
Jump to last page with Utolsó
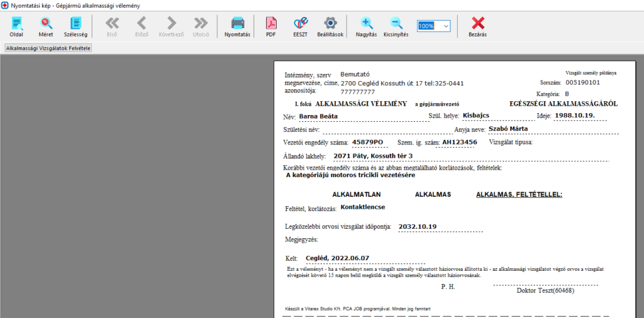click(201, 26)
